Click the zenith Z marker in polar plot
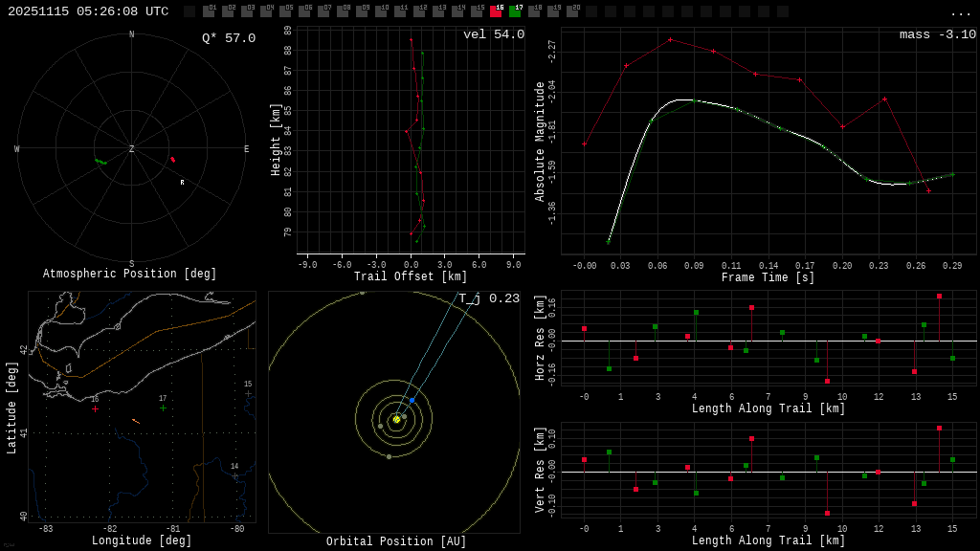Viewport: 980px width, 551px height. point(132,149)
